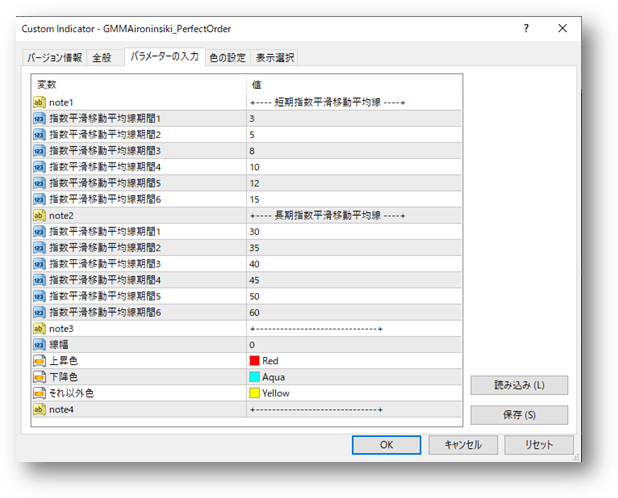Select the note3 variable name
618x498 pixels.
click(x=61, y=329)
